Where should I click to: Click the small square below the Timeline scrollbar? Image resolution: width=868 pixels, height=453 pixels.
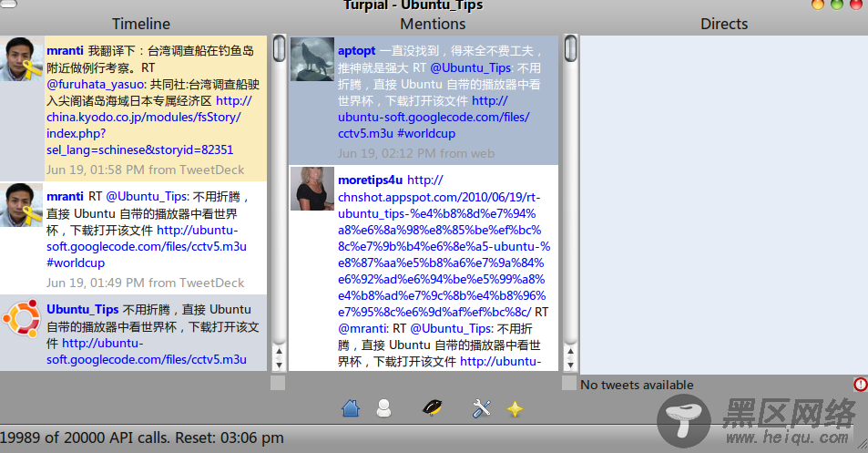[x=278, y=383]
